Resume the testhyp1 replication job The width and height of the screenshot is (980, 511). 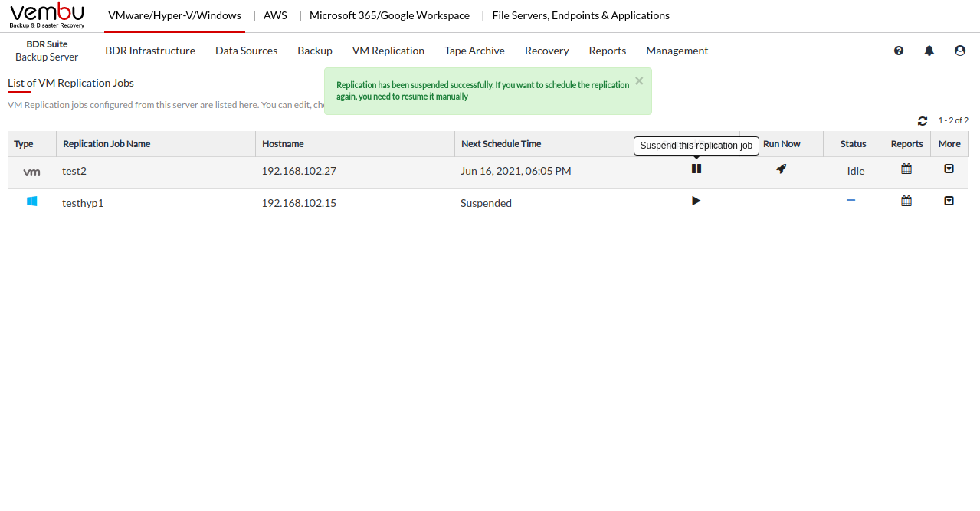click(696, 201)
